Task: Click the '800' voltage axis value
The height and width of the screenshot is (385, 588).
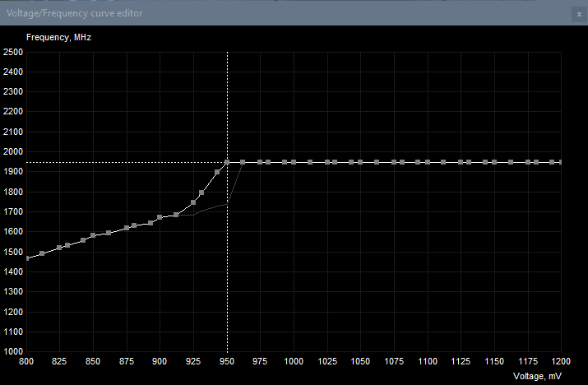Action: coord(26,361)
